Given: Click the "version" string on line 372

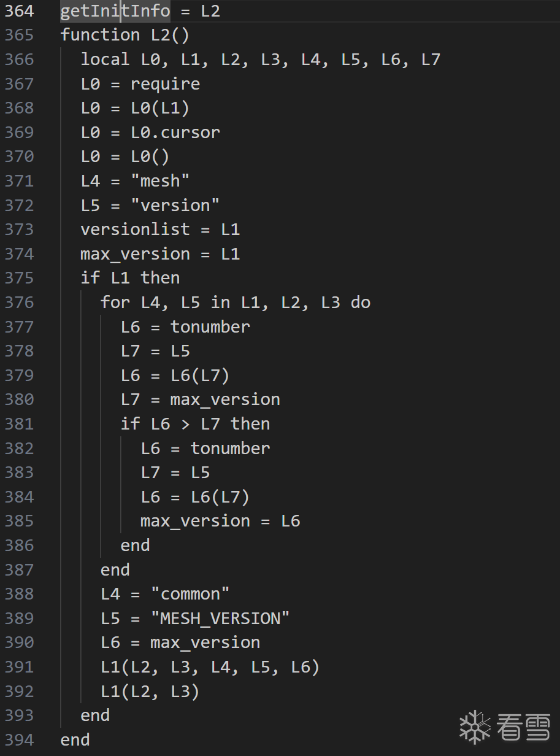Looking at the screenshot, I should 175,205.
